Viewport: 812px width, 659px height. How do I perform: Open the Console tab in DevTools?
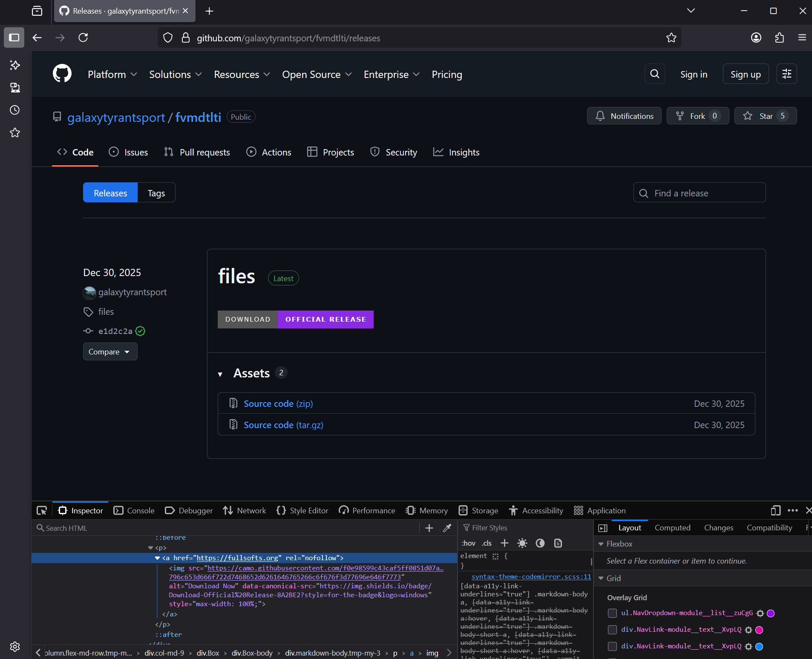(x=134, y=510)
